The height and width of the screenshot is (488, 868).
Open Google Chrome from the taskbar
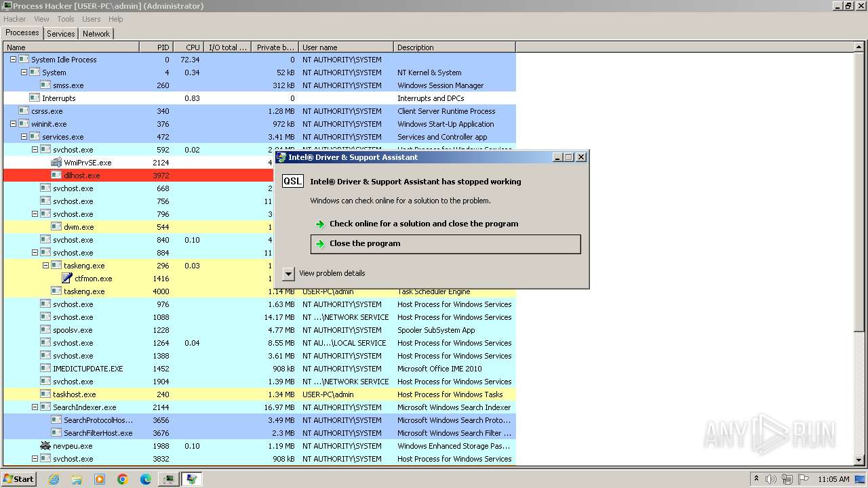click(x=123, y=479)
